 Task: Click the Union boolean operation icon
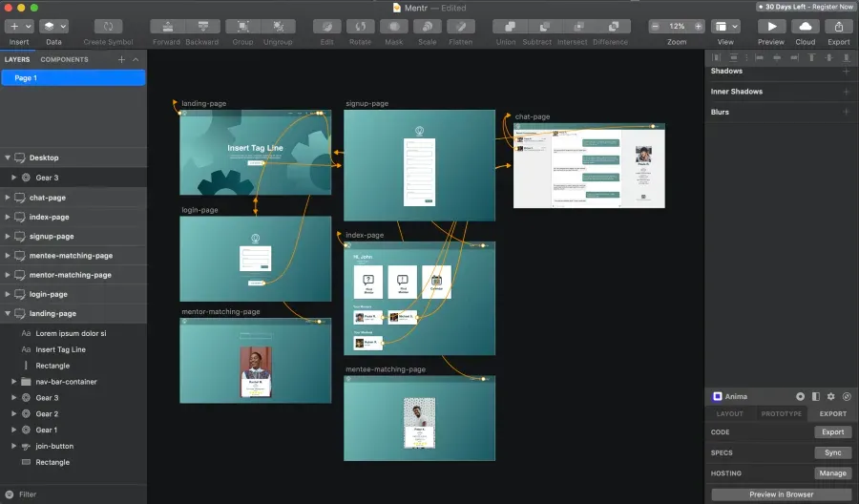tap(506, 27)
